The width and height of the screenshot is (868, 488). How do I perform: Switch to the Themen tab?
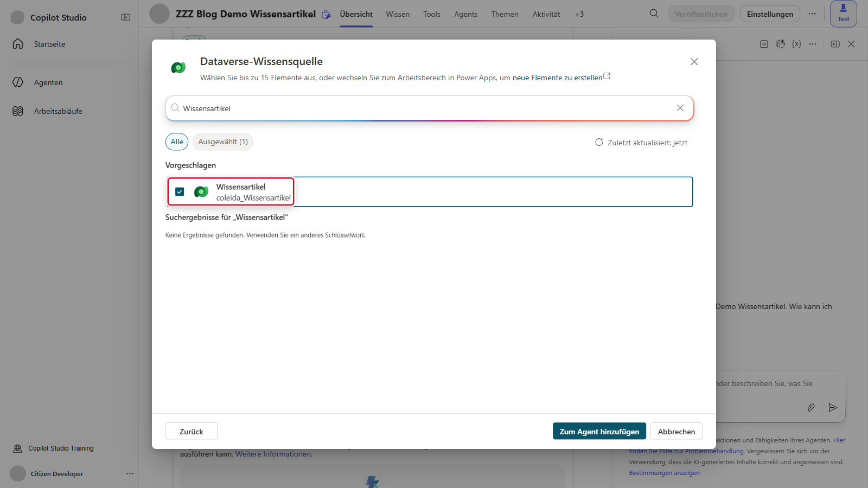505,14
